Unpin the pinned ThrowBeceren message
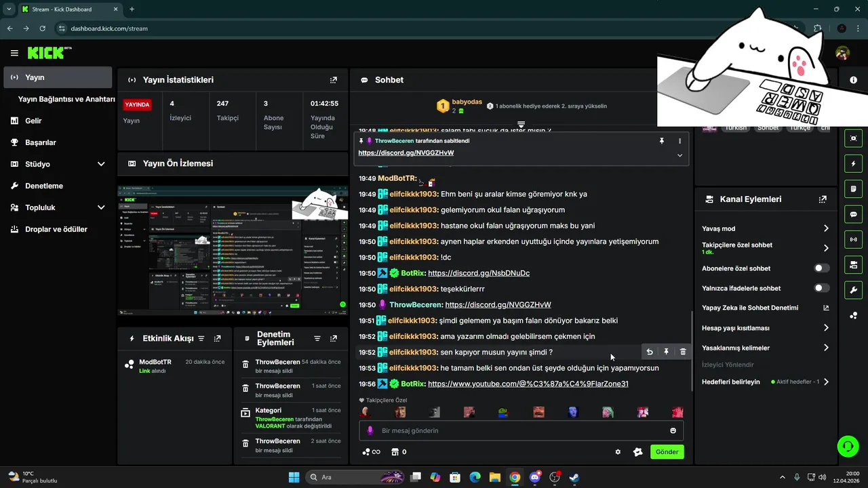 (662, 141)
